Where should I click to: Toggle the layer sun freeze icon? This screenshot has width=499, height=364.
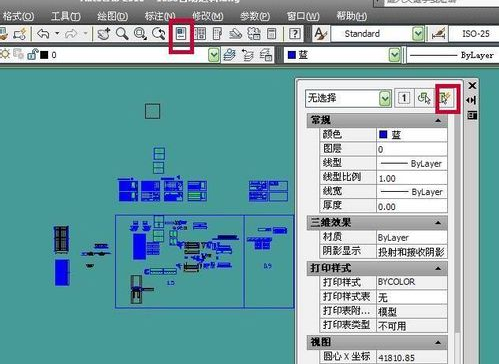(5, 54)
